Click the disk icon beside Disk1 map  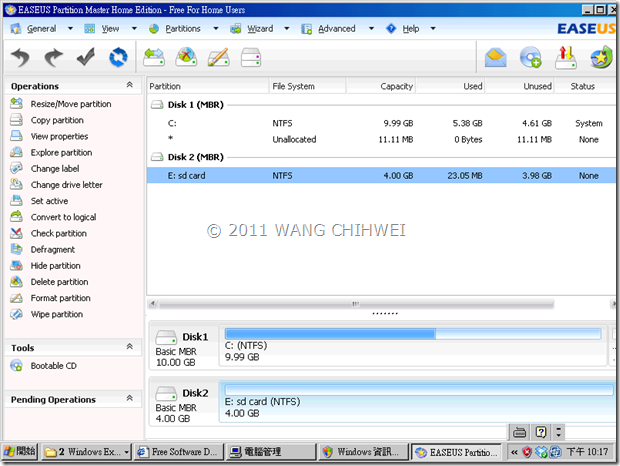[x=166, y=337]
